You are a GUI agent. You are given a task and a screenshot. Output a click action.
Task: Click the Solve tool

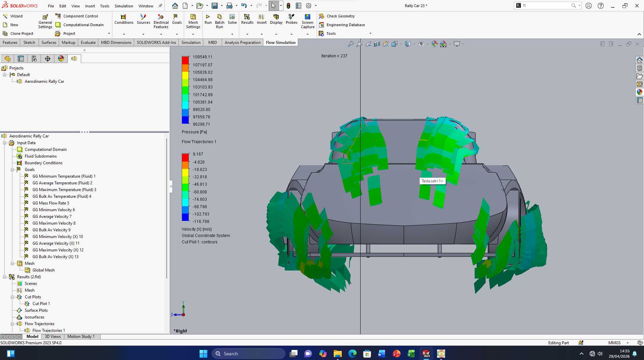coord(232,19)
